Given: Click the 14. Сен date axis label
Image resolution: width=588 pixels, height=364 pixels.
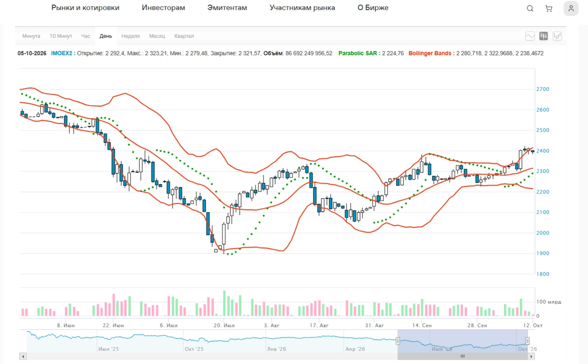Looking at the screenshot, I should point(422,325).
